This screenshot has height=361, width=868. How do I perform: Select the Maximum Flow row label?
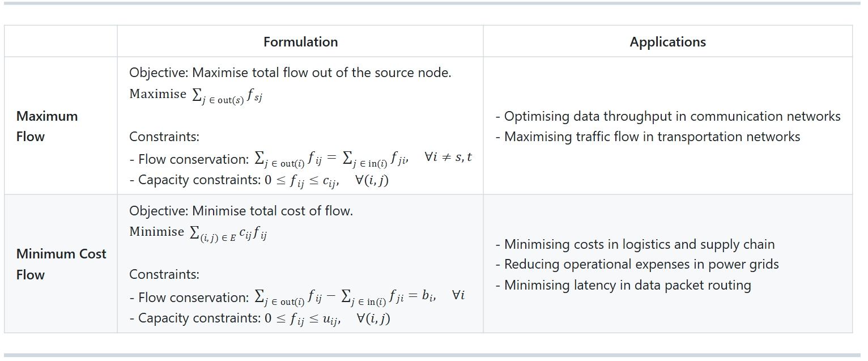(x=47, y=126)
